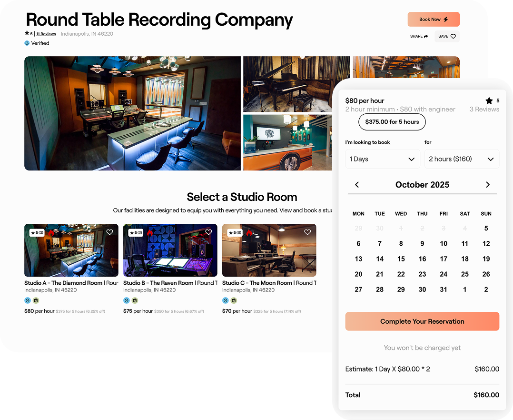
Task: Click the 5 (3) rating badge on Studio A
Action: click(37, 233)
